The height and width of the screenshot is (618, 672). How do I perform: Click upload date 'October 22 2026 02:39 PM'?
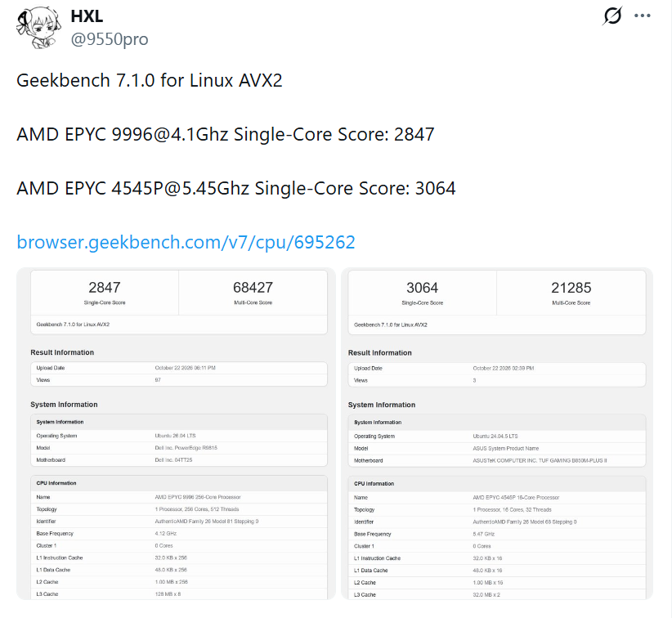coord(504,368)
